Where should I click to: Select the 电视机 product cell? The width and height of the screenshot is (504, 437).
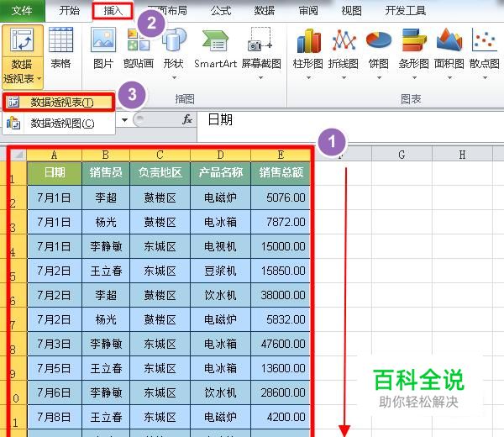tap(220, 246)
